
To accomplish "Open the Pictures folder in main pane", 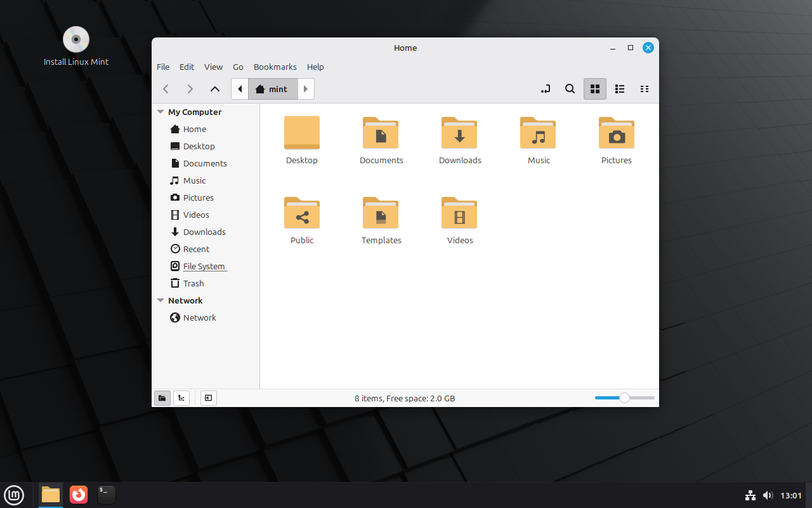I will [x=616, y=133].
